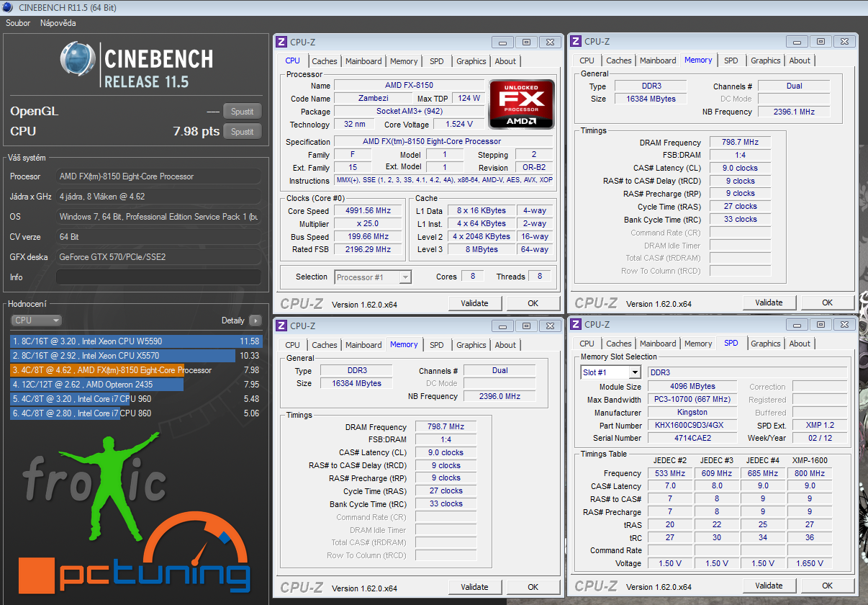Close the bottom-right CPU-Z window
The width and height of the screenshot is (868, 605).
[845, 324]
